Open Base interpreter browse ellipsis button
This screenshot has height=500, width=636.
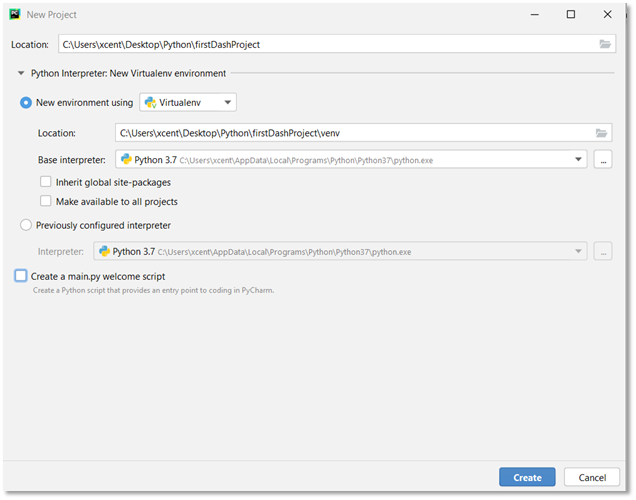tap(602, 159)
